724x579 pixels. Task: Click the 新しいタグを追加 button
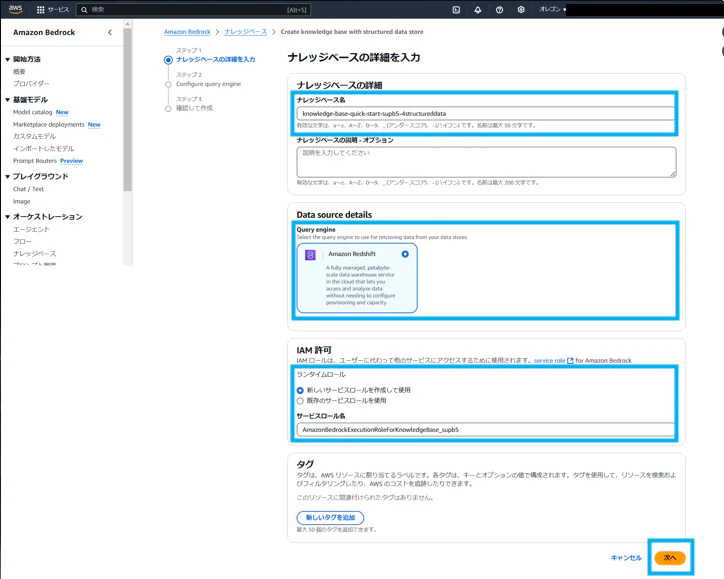pyautogui.click(x=330, y=518)
